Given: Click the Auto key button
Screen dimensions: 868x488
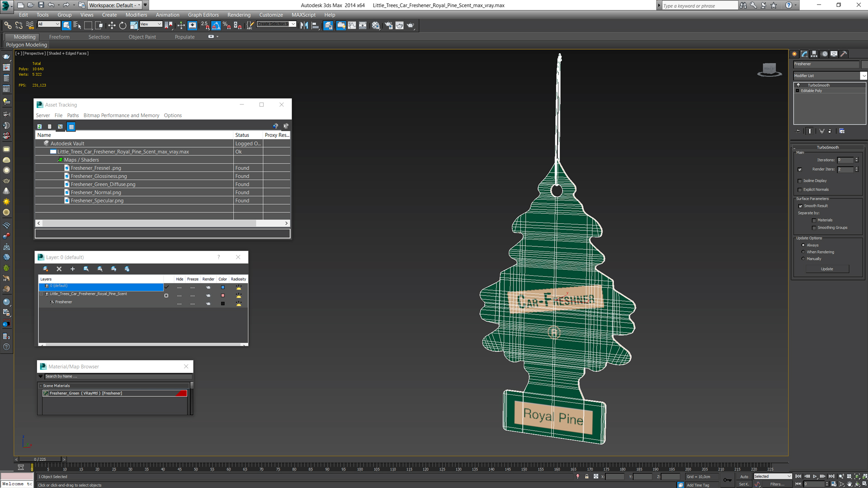Looking at the screenshot, I should pos(744,476).
